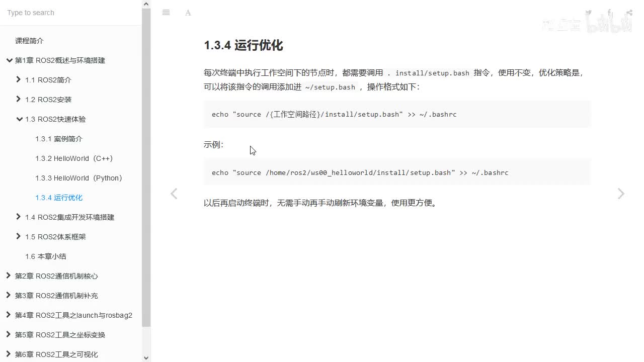The width and height of the screenshot is (644, 362).
Task: Open 1.3.3 HelloWorld (Python) page
Action: coord(79,178)
